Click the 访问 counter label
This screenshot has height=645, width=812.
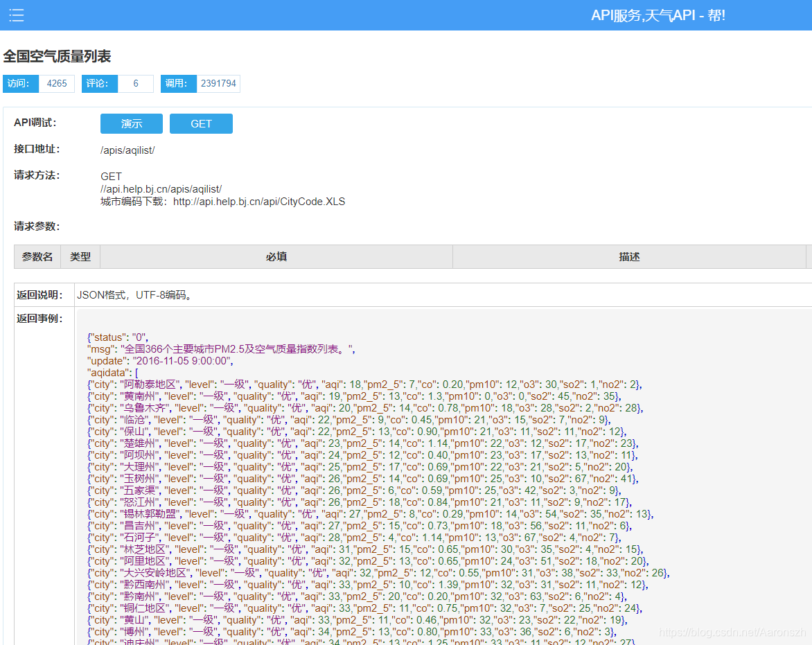(21, 83)
